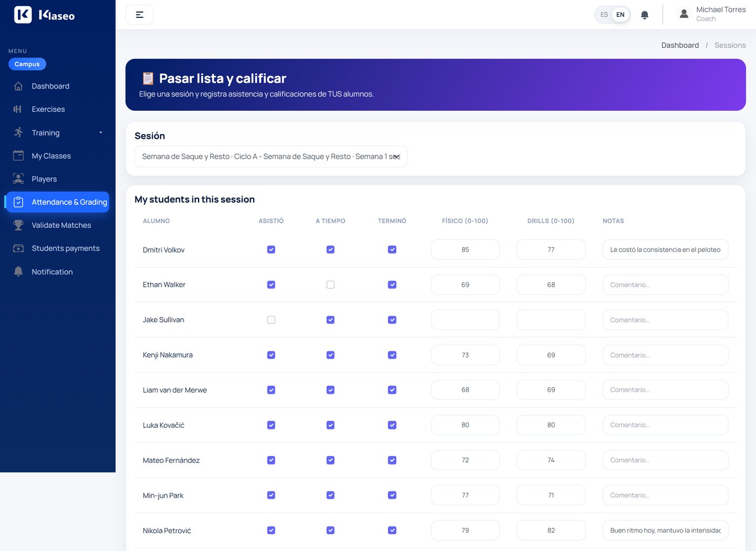Check Asistió for Jake Sullivan

[x=271, y=320]
